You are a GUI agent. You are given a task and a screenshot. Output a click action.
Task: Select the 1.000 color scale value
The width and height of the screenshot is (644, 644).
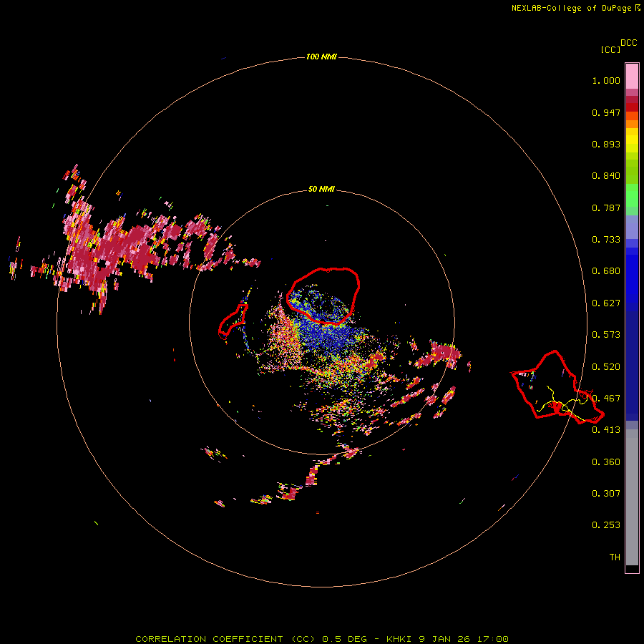tap(606, 80)
